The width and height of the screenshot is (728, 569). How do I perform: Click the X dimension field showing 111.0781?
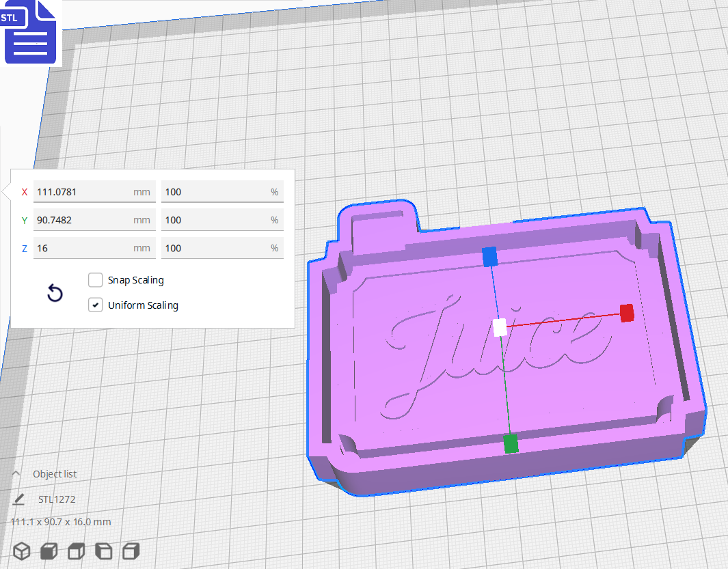tap(94, 192)
